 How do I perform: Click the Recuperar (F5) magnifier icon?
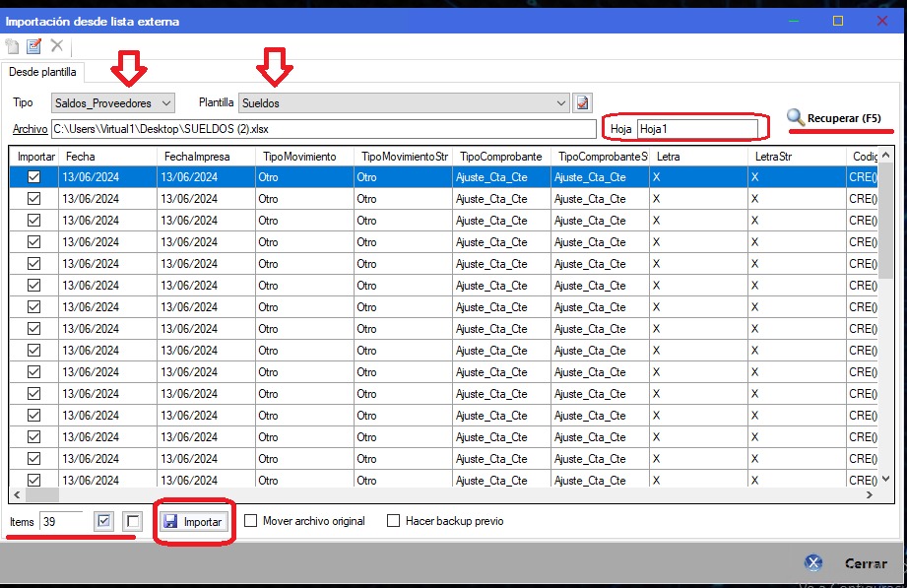click(x=796, y=118)
